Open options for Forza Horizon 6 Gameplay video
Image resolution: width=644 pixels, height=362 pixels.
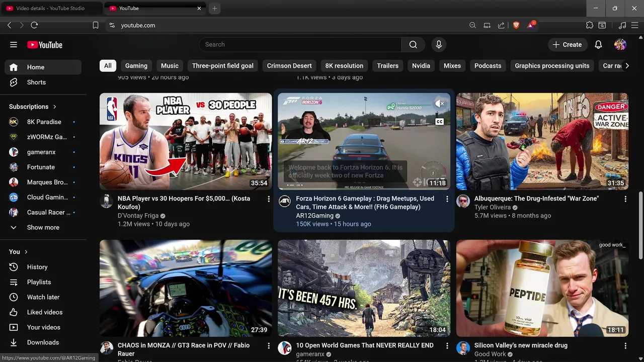pos(447,199)
